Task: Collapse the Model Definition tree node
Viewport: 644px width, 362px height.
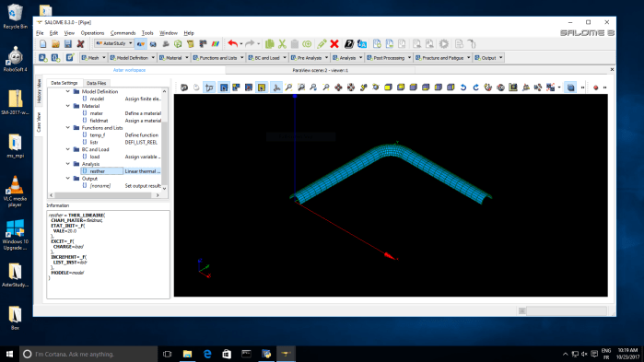Action: point(68,91)
